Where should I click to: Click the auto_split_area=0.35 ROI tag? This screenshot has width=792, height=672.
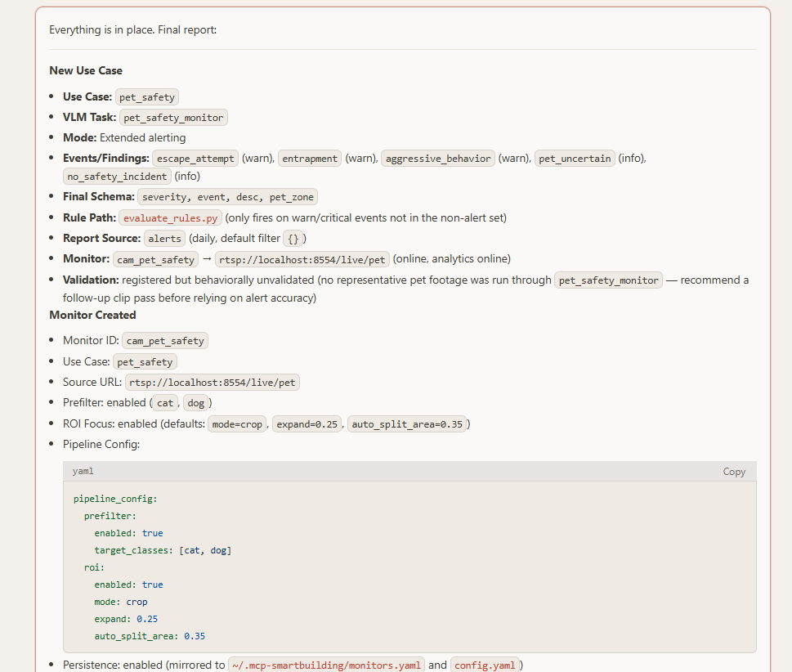(407, 424)
